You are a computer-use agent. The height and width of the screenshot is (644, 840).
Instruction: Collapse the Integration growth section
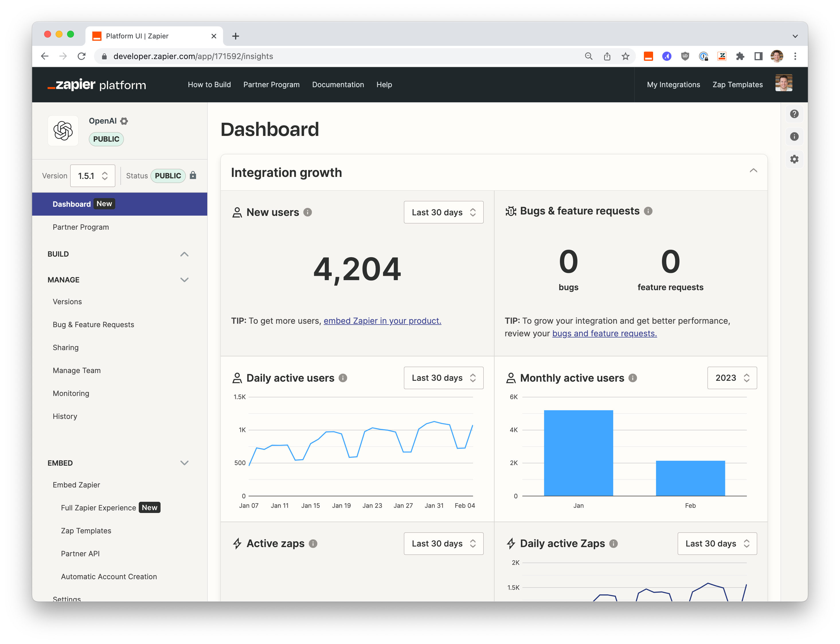[753, 171]
